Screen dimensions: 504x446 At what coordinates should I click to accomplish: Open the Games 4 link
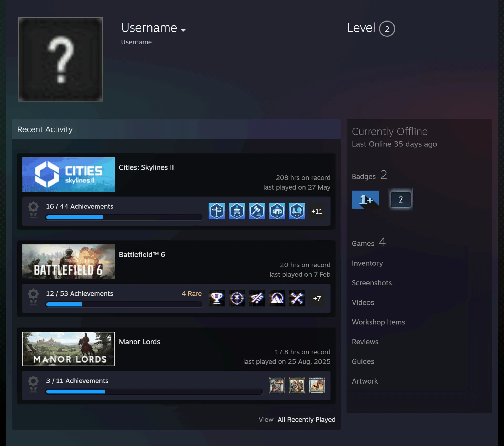[x=369, y=242]
